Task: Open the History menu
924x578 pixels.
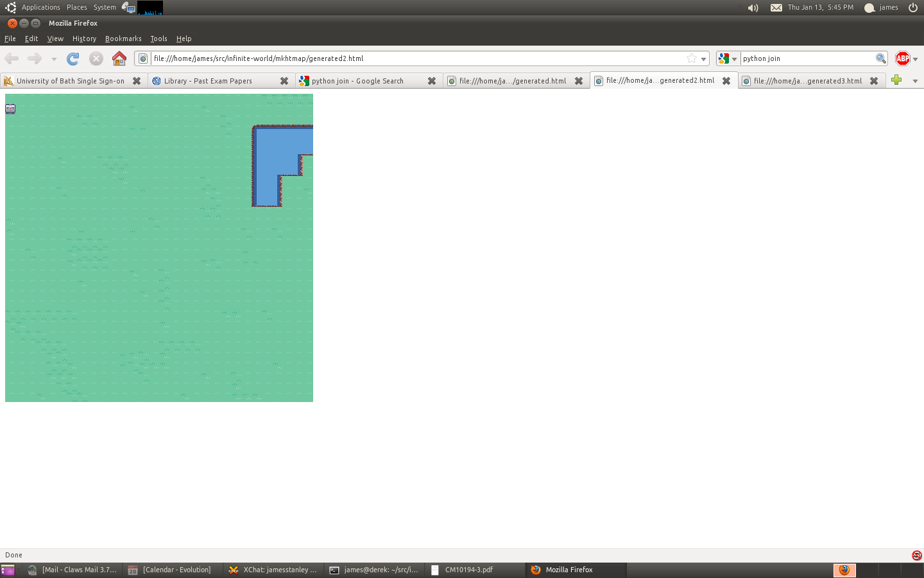Action: coord(84,39)
